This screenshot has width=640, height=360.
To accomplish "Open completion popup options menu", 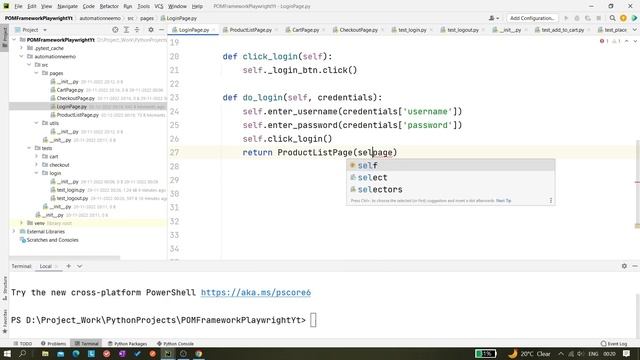I will [551, 200].
